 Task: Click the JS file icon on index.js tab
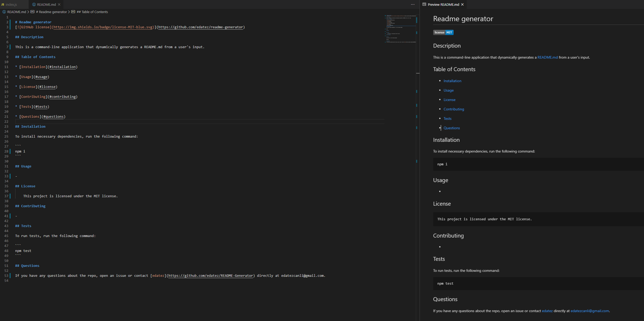(3, 4)
